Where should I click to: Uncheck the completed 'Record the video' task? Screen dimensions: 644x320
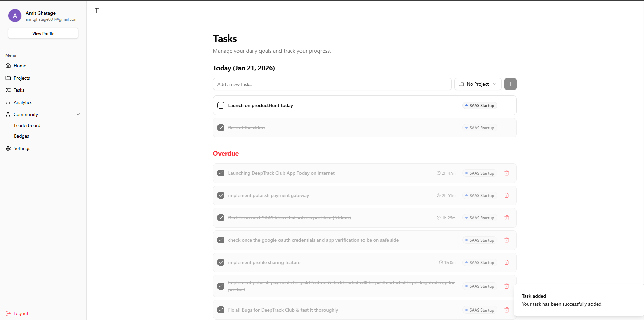[221, 128]
